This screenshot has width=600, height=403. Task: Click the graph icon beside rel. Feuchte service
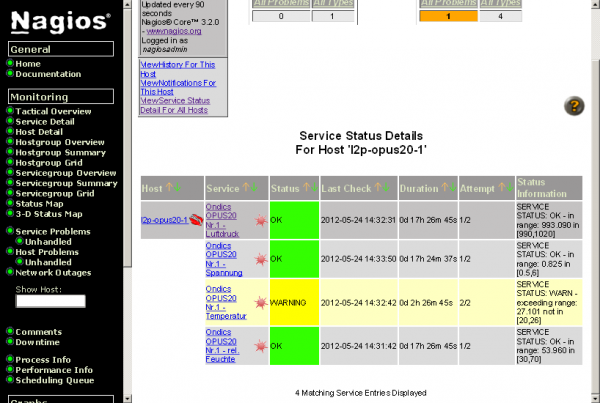[261, 345]
